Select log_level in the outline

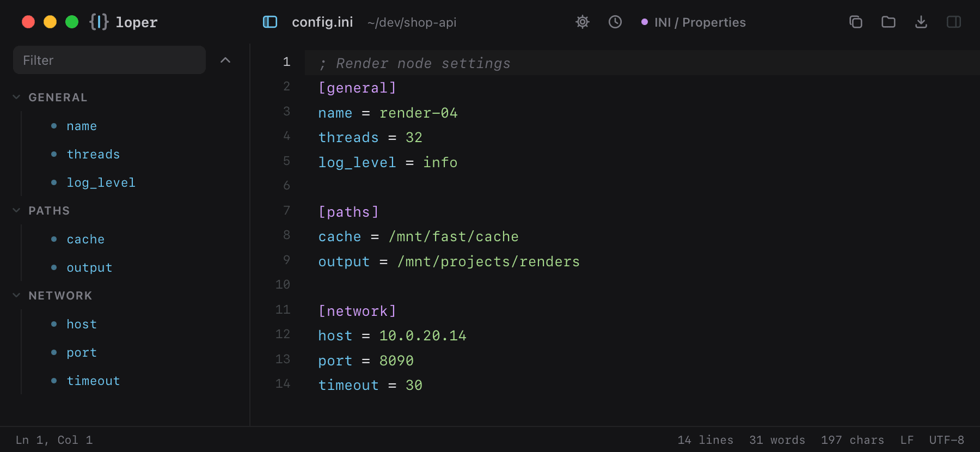(101, 182)
